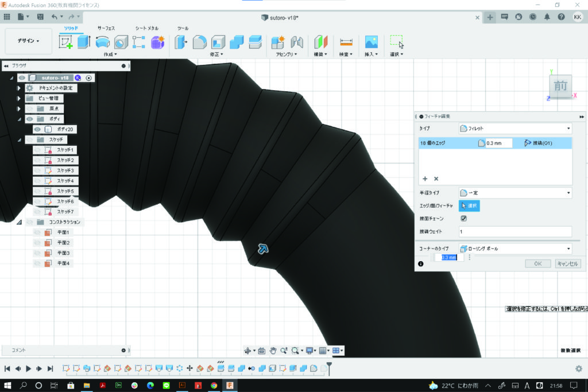Toggle the 接面チェーン checkbox
The height and width of the screenshot is (392, 588).
(463, 219)
